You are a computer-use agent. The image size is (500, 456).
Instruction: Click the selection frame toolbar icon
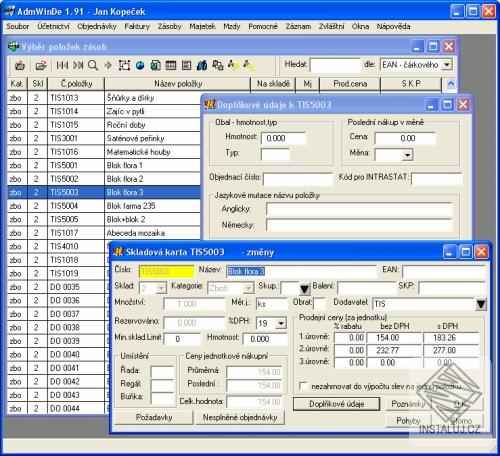(124, 65)
